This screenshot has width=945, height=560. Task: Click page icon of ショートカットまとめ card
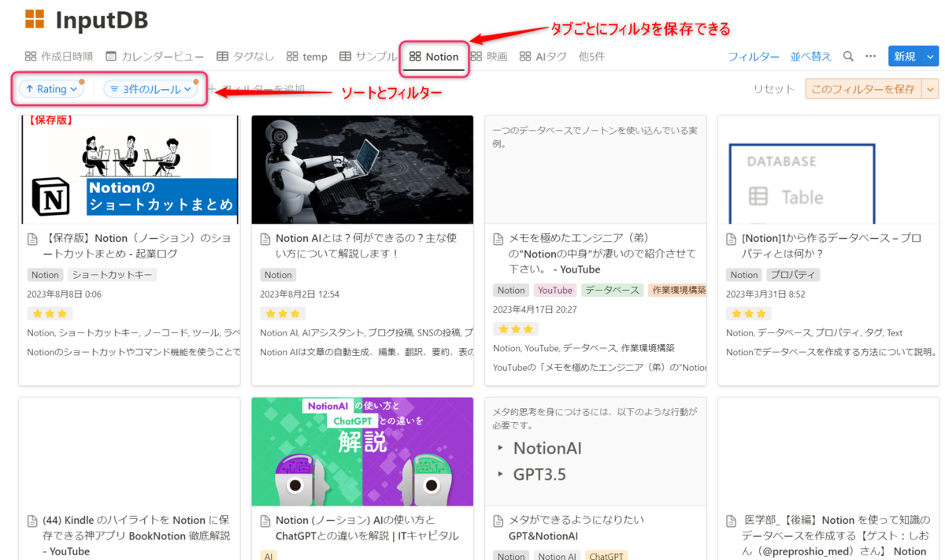tap(32, 239)
